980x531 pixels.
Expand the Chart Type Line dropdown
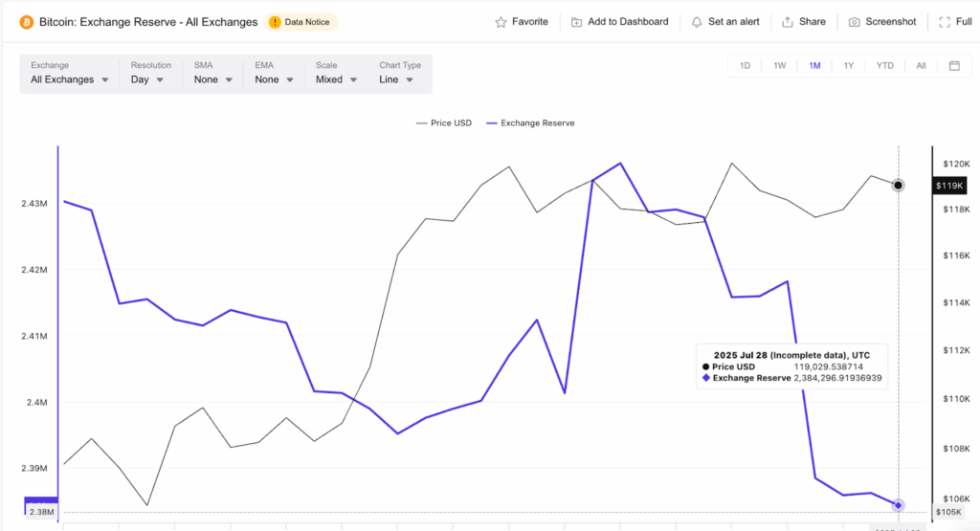pyautogui.click(x=395, y=80)
